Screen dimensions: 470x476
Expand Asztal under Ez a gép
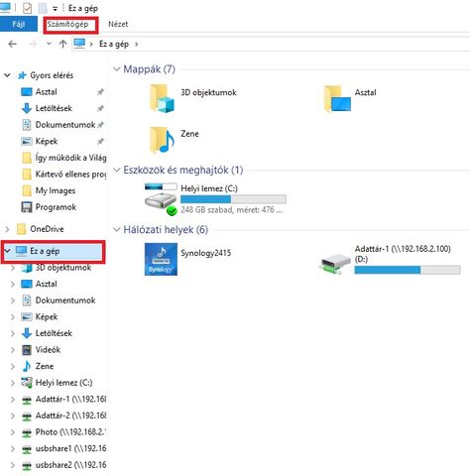click(13, 284)
